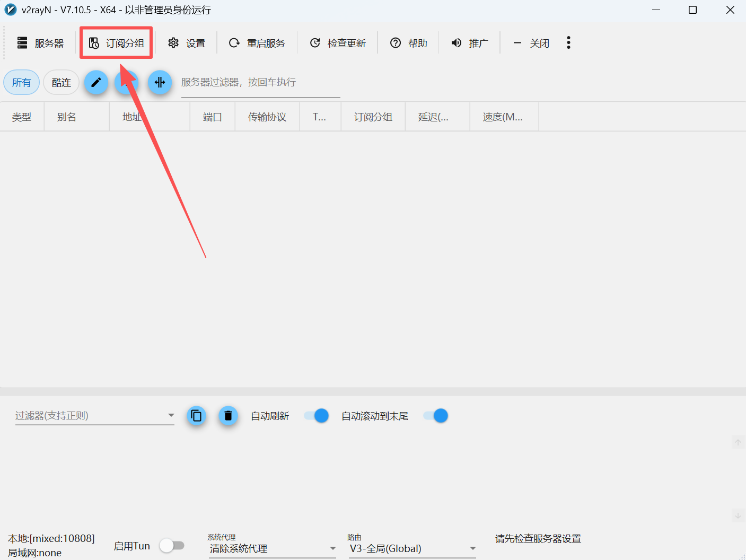Open the 订阅分组 menu
The width and height of the screenshot is (746, 560).
(117, 43)
